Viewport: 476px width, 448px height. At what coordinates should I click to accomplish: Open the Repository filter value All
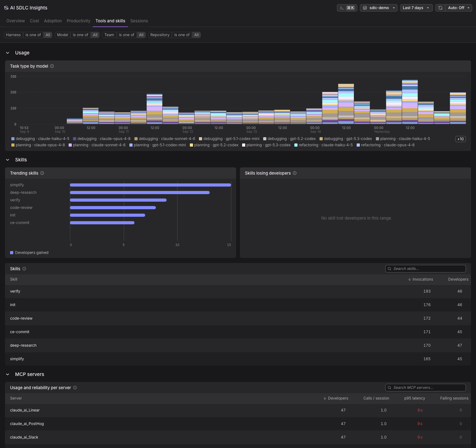[x=196, y=35]
